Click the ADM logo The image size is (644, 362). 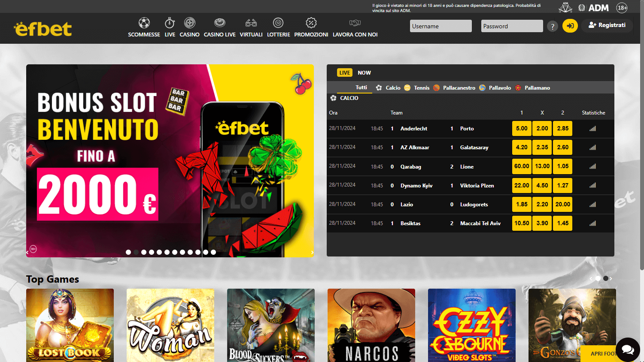pyautogui.click(x=594, y=8)
